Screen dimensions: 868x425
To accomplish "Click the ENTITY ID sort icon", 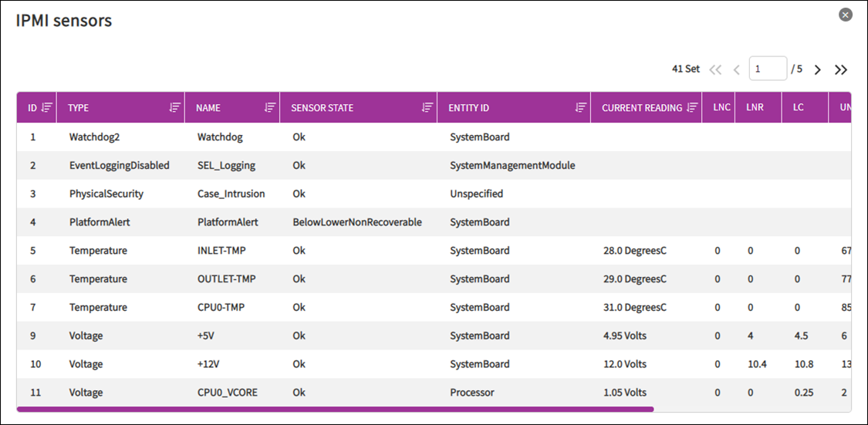I will (580, 108).
